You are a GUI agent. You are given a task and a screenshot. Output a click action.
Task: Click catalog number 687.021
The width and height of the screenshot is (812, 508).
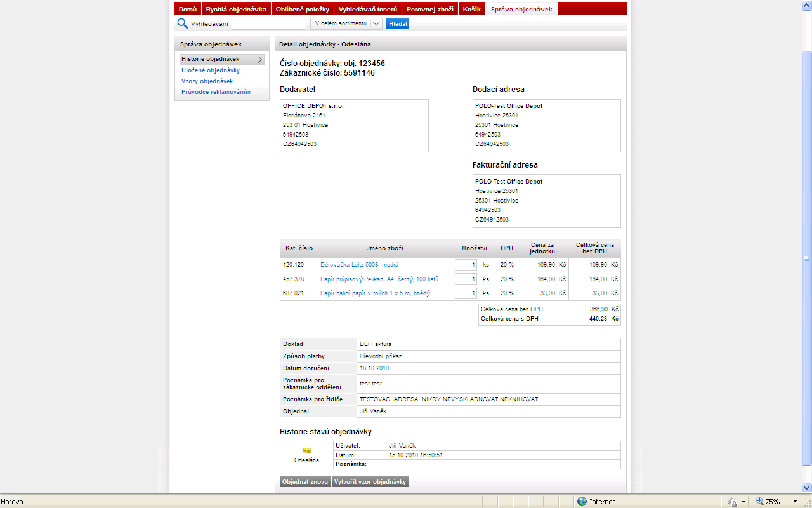coord(294,293)
